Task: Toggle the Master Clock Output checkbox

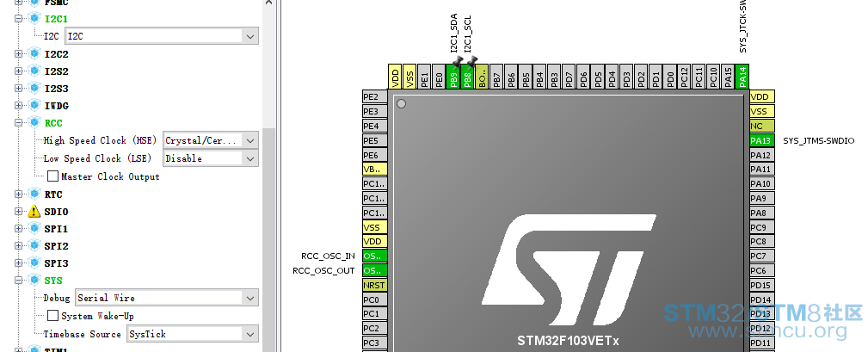Action: (52, 176)
